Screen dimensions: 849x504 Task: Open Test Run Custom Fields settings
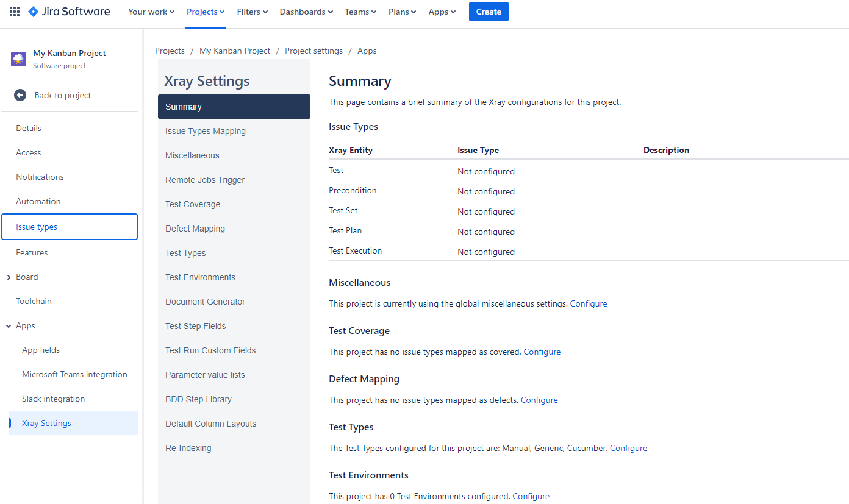234,350
